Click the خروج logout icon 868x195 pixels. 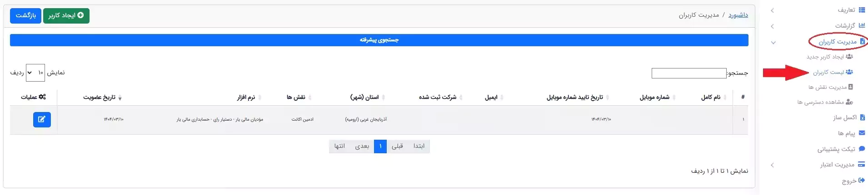coord(862,180)
